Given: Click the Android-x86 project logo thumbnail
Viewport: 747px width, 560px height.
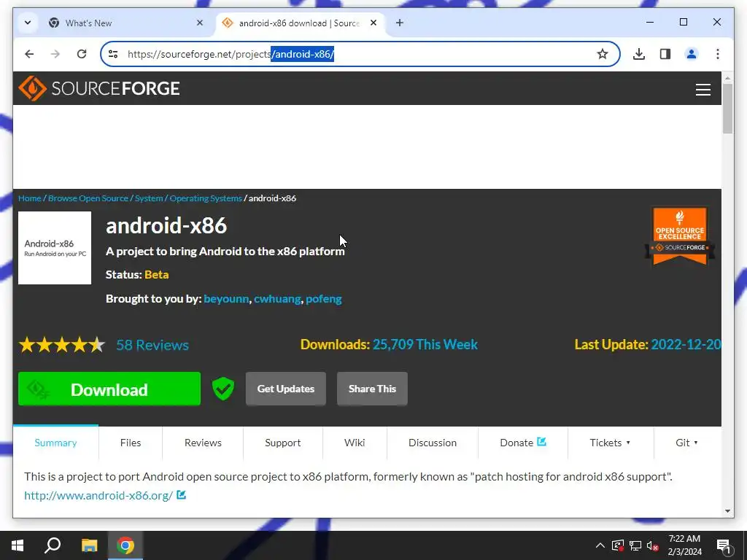Looking at the screenshot, I should pyautogui.click(x=55, y=248).
